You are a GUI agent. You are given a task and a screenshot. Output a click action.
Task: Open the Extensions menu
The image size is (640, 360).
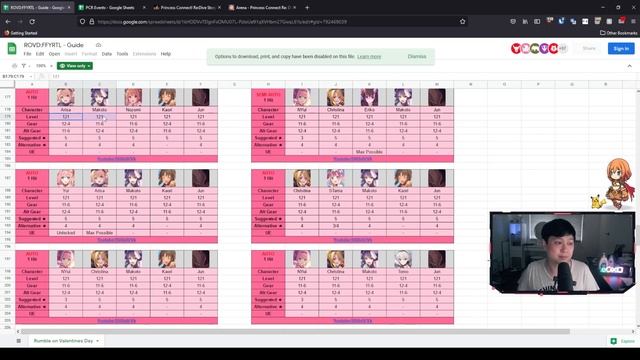click(144, 54)
